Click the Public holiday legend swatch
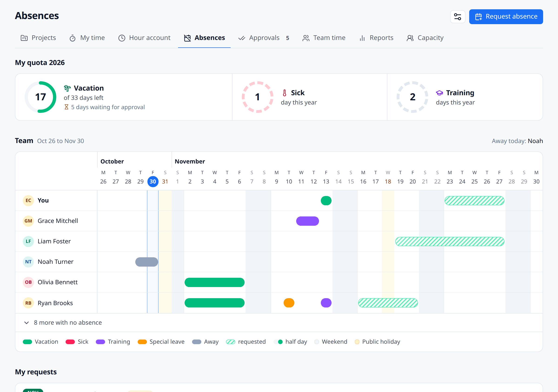Screen dimensions: 558x392 (x=357, y=342)
